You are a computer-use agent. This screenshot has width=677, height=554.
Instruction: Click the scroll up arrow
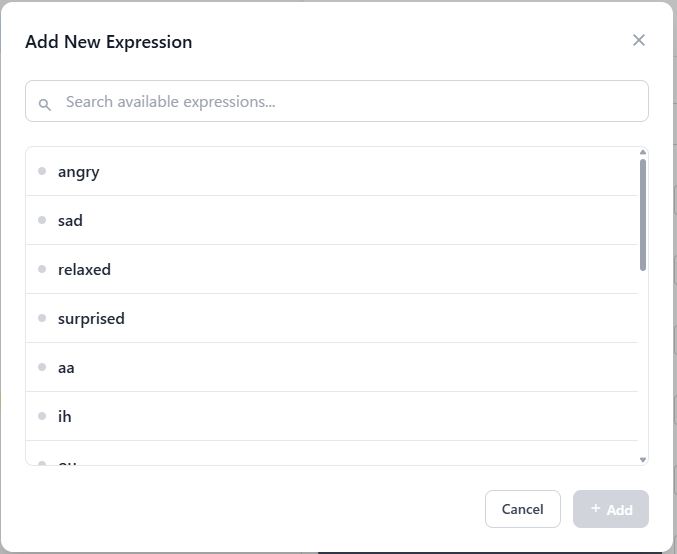point(643,153)
